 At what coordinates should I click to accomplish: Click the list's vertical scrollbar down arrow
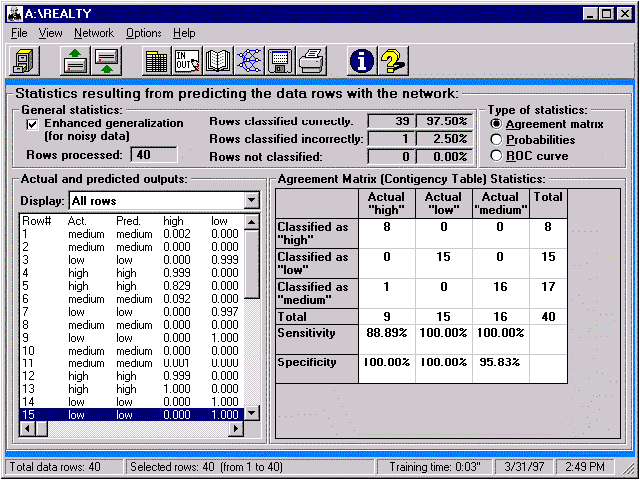point(251,413)
